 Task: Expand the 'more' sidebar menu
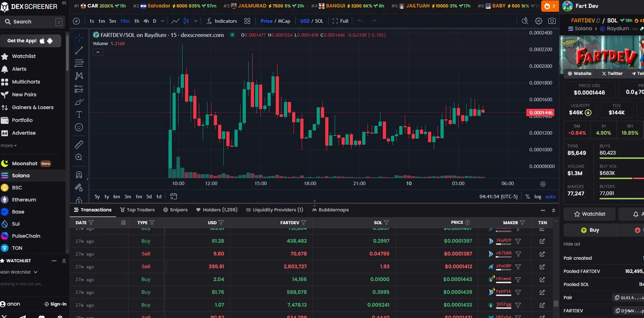[9, 145]
